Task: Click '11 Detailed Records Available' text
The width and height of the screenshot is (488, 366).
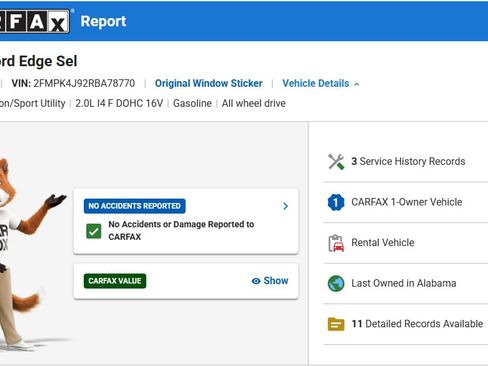Action: 417,324
